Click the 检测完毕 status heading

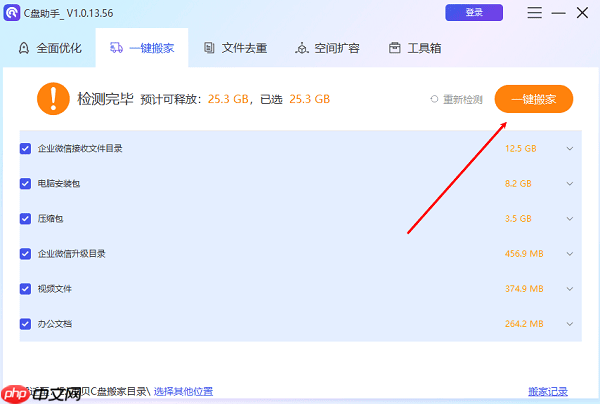(105, 99)
